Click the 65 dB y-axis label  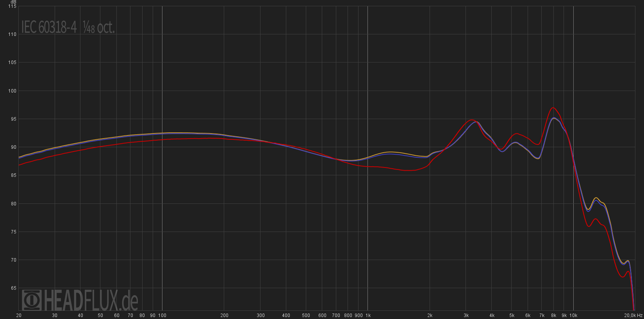point(13,288)
